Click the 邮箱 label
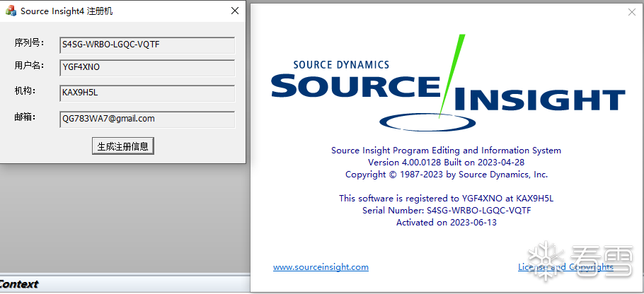 point(25,117)
